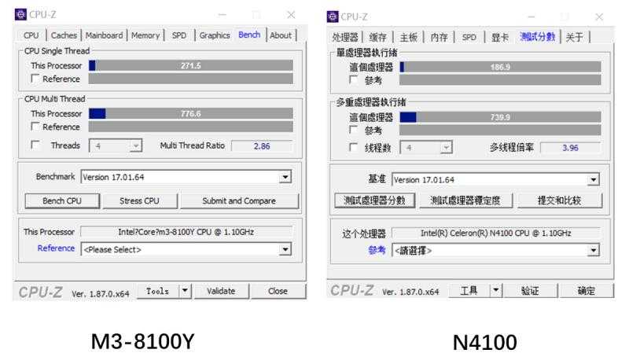629x364 pixels.
Task: Open the CPU tab in the left CPU-Z window
Action: click(x=31, y=35)
